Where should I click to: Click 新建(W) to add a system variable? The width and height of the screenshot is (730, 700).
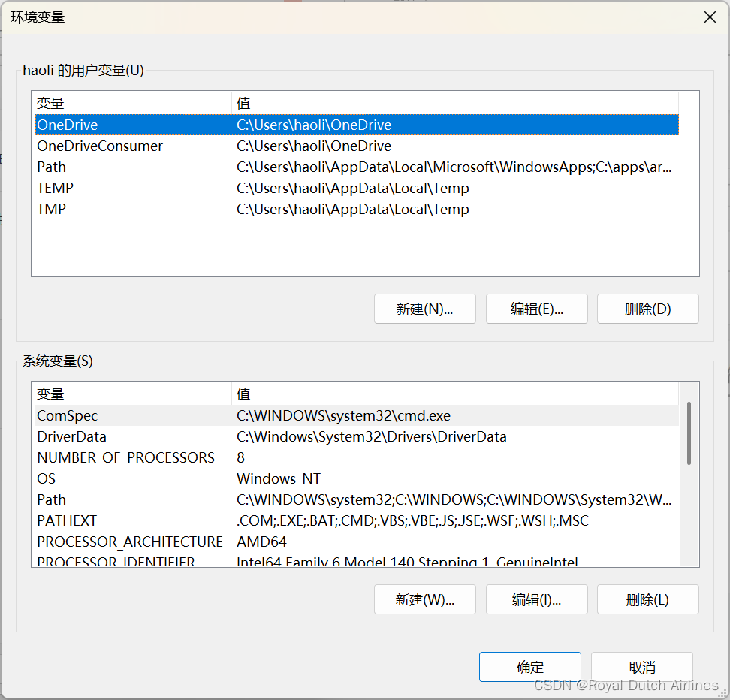(x=424, y=599)
